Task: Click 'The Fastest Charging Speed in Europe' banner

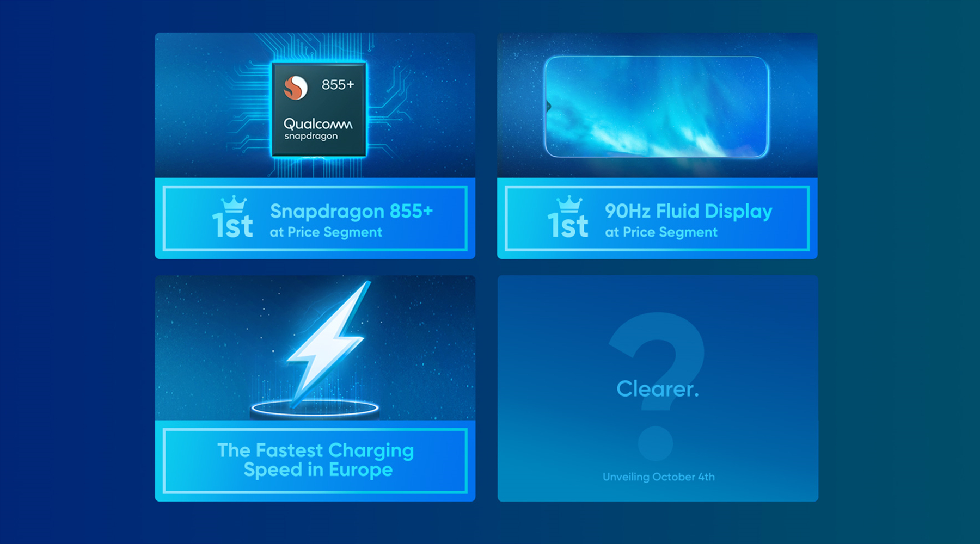Action: [315, 460]
